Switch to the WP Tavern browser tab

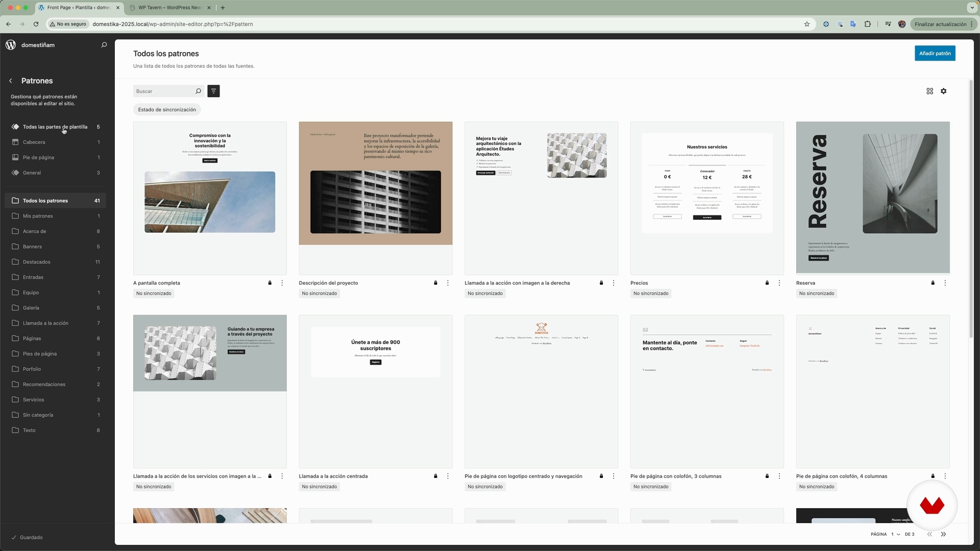tap(170, 8)
